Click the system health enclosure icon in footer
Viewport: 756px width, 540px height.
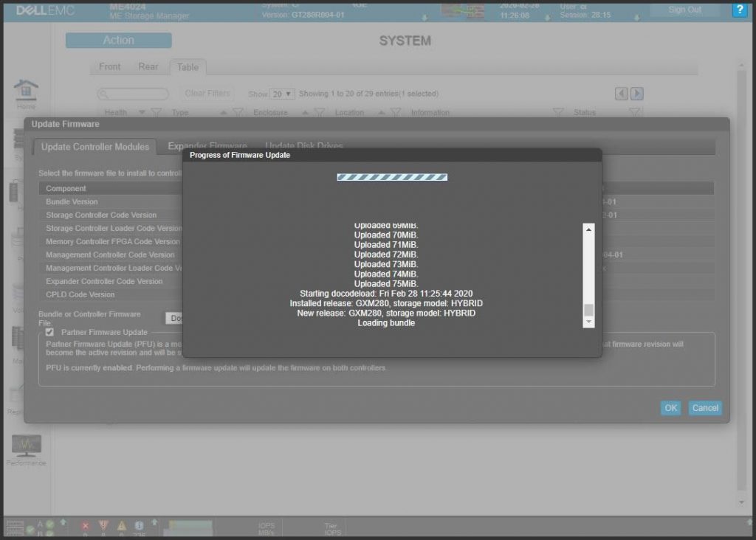coord(15,528)
